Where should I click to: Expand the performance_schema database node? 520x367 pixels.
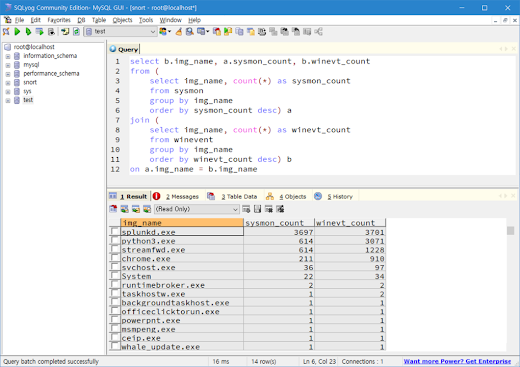(8, 74)
